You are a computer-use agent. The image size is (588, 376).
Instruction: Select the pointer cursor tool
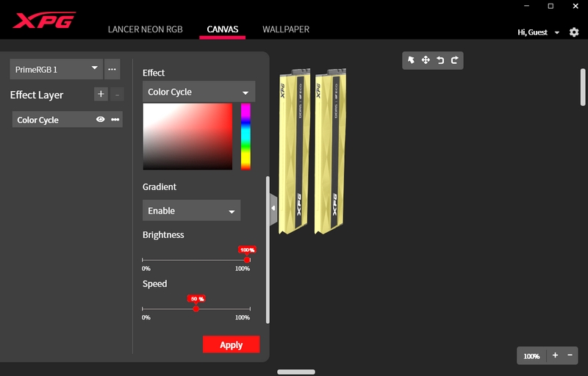click(x=412, y=60)
